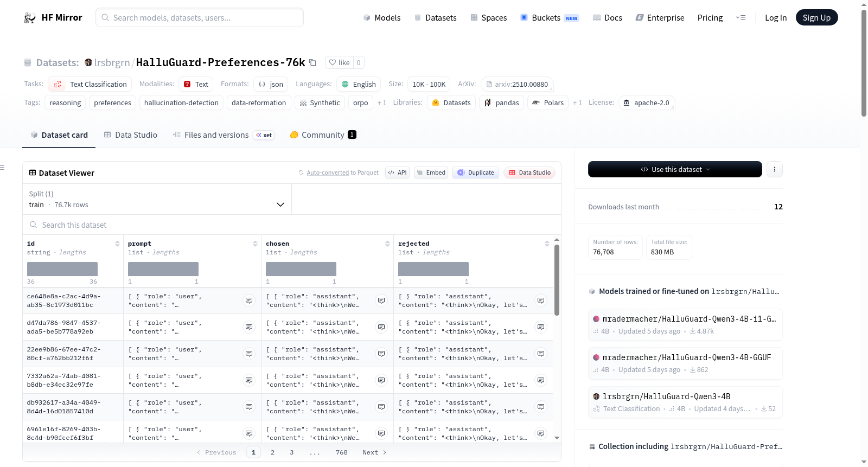Expand rejected cell for row db932617

coord(541,407)
